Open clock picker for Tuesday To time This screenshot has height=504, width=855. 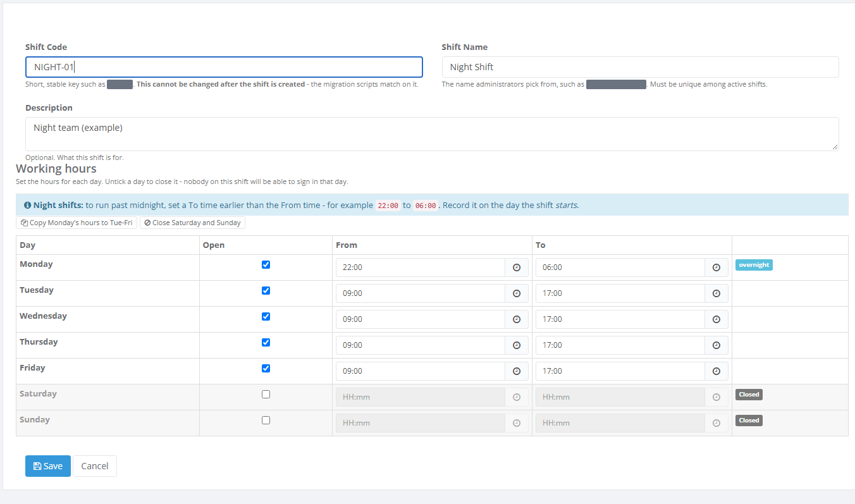coord(717,293)
